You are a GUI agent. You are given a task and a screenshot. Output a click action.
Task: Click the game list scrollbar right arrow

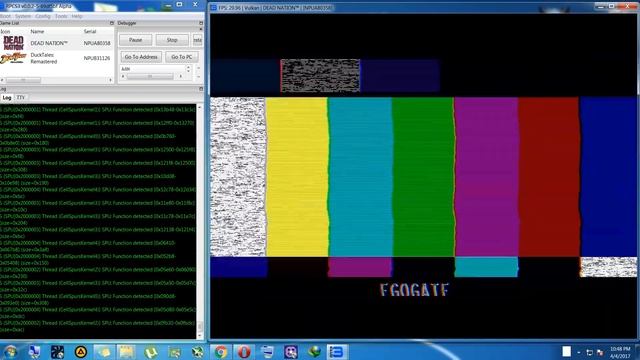pos(111,80)
